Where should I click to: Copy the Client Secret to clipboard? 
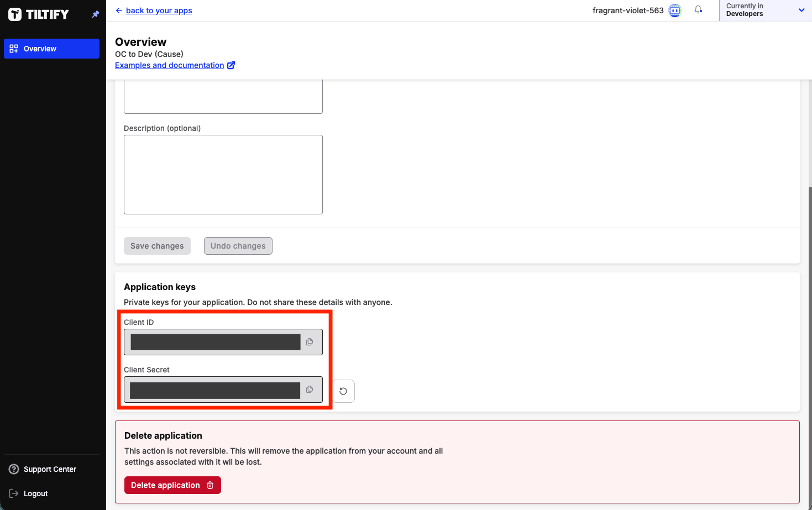(310, 390)
